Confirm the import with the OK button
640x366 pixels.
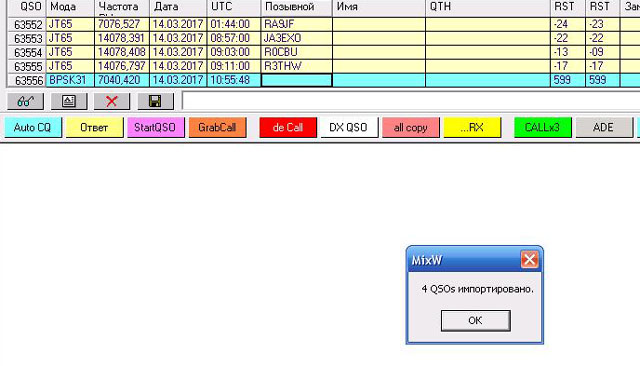476,320
